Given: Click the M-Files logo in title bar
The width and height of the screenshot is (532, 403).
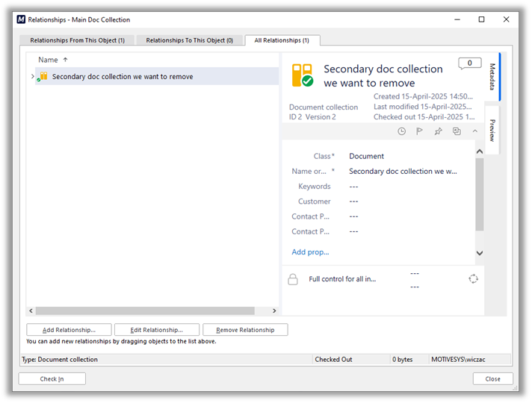Looking at the screenshot, I should click(21, 19).
